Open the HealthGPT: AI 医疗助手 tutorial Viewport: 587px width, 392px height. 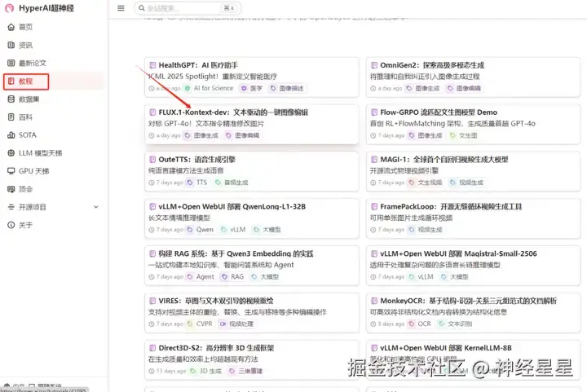pyautogui.click(x=198, y=65)
